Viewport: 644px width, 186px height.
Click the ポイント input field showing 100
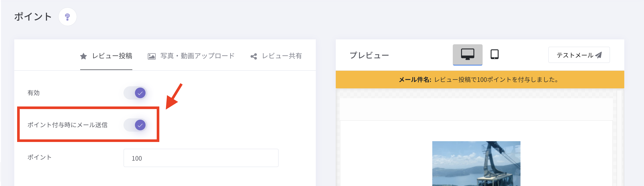[x=201, y=158]
